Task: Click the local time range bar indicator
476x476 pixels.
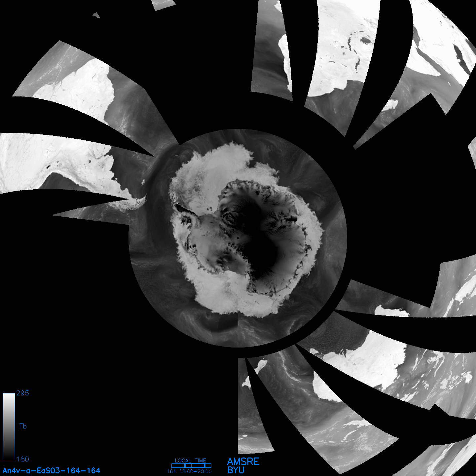Action: coord(191,465)
